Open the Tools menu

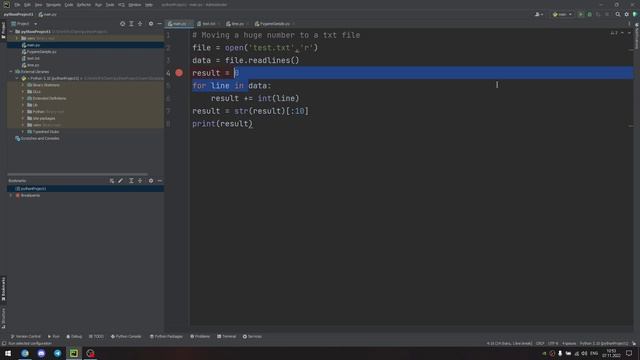tap(110, 5)
